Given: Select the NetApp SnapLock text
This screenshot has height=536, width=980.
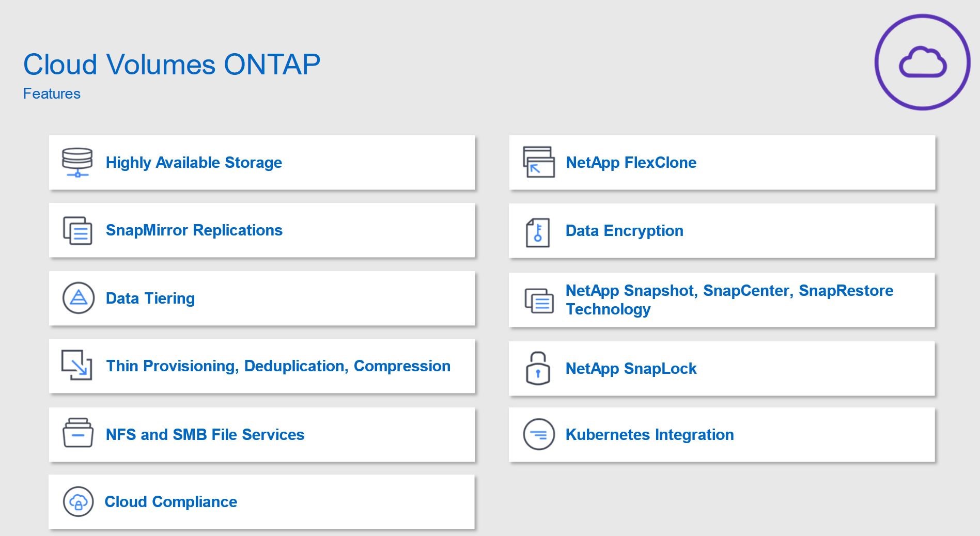Looking at the screenshot, I should click(631, 369).
